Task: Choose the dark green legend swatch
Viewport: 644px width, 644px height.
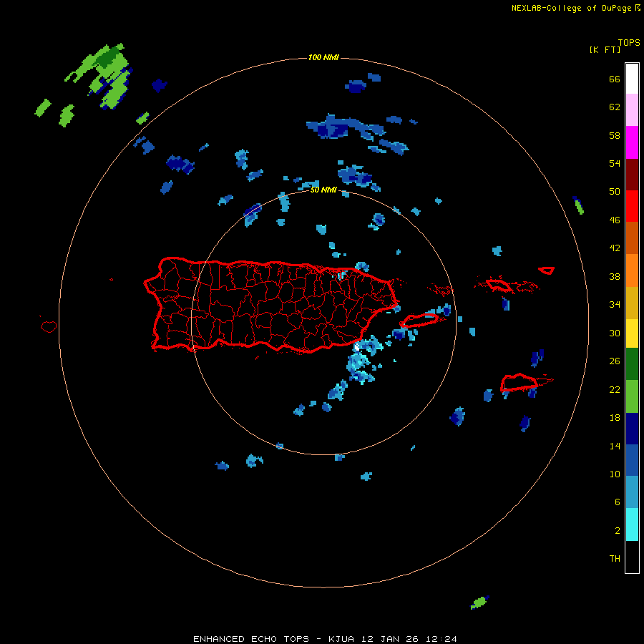Action: (x=632, y=364)
